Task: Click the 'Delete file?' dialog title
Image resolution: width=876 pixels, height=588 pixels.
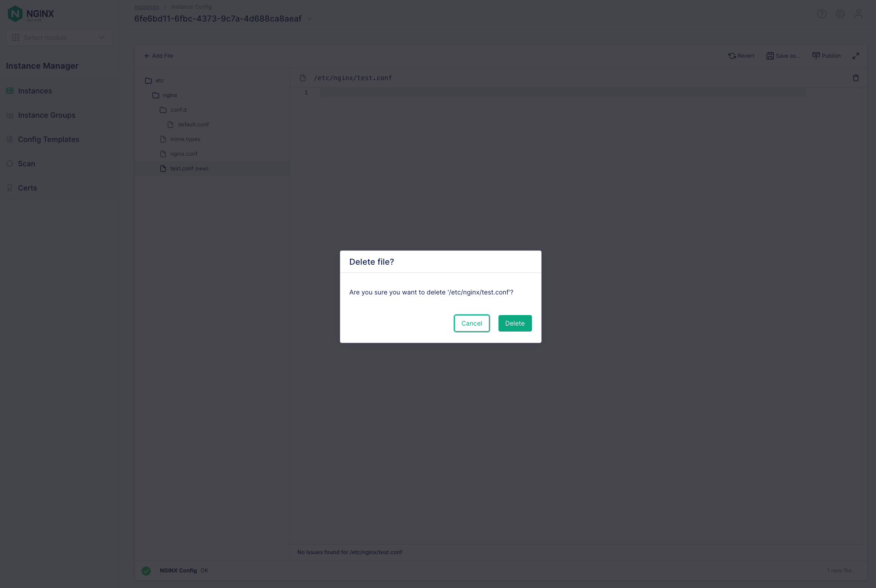Action: click(372, 262)
